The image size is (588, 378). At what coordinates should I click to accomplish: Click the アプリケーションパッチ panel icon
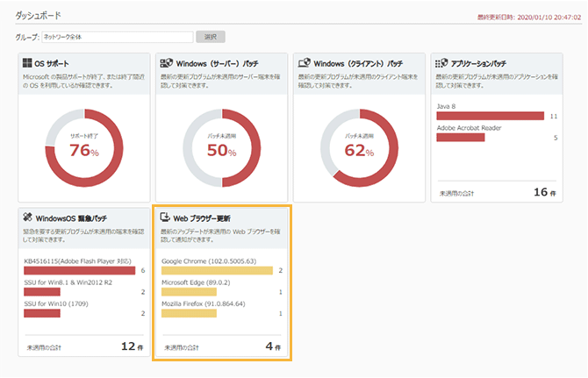441,63
